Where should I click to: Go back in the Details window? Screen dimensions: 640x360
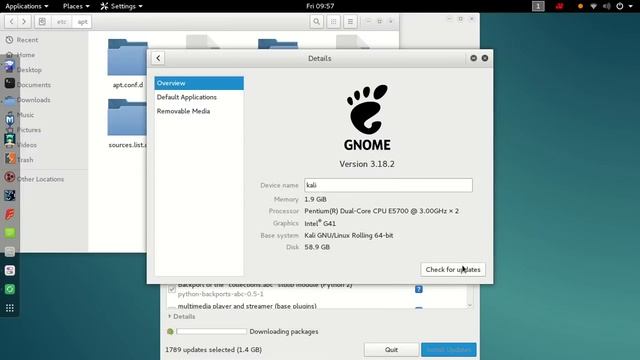158,58
